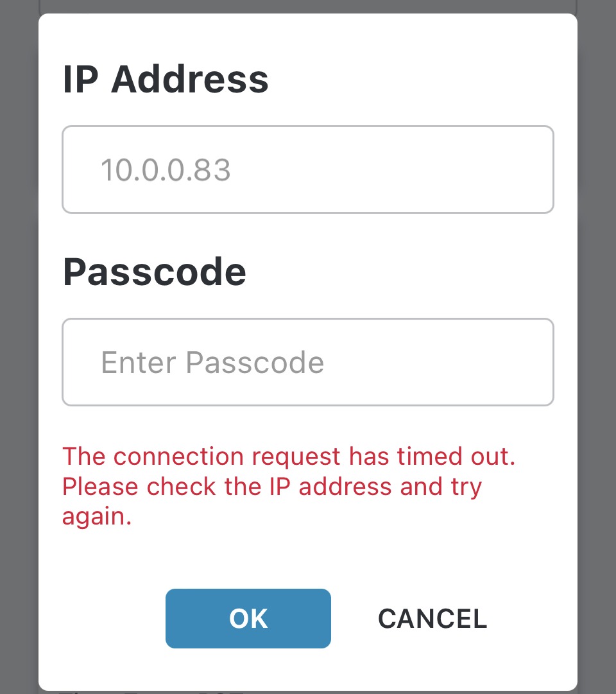The width and height of the screenshot is (616, 694).
Task: Select the red timed out error message
Action: [289, 486]
